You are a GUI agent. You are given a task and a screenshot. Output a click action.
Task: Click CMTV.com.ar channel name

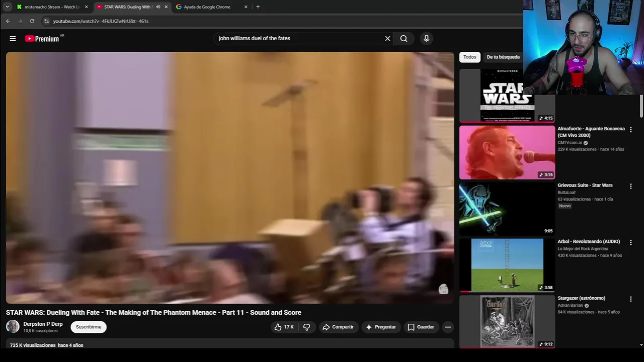(570, 142)
